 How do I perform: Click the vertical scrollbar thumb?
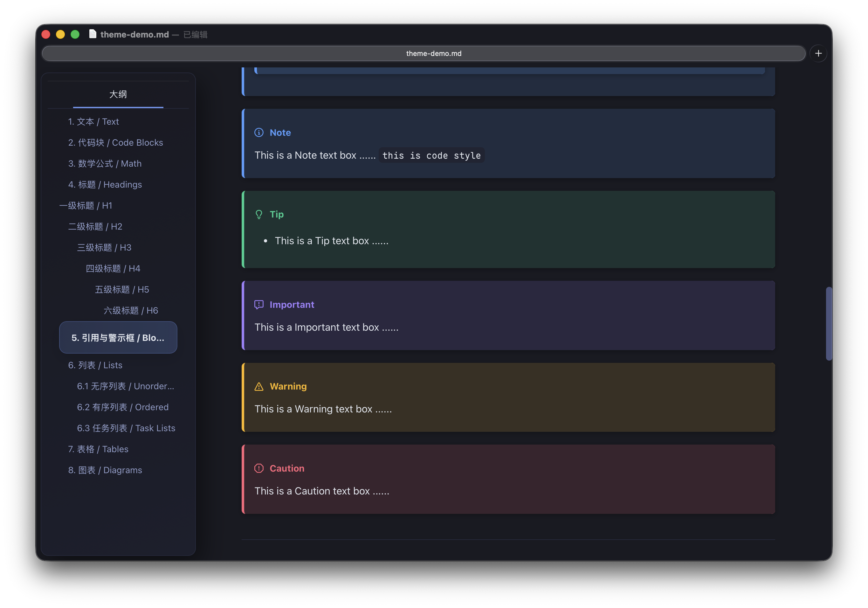829,323
